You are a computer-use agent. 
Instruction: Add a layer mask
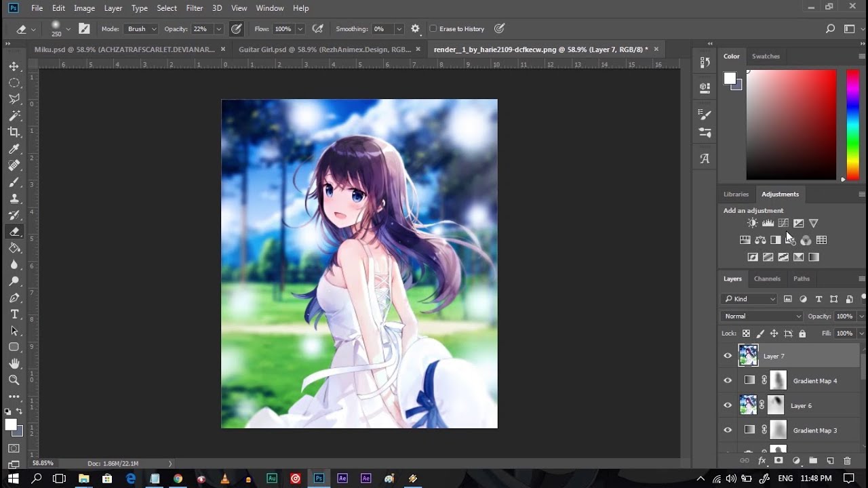778,461
